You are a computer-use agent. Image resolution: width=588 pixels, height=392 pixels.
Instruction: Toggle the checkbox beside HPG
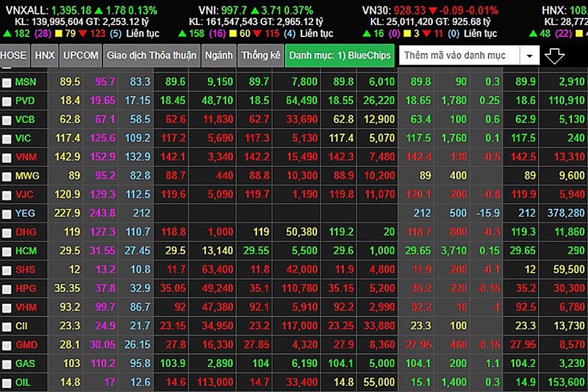point(7,289)
